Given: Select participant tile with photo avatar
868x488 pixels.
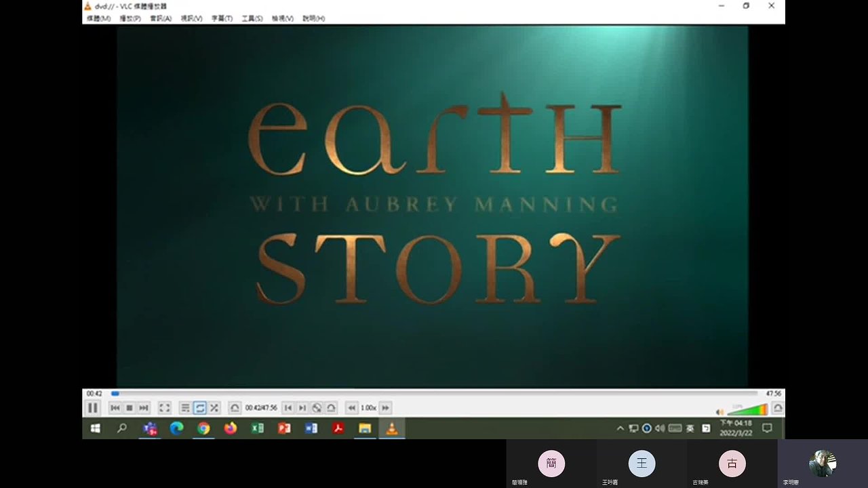Looking at the screenshot, I should (x=823, y=464).
